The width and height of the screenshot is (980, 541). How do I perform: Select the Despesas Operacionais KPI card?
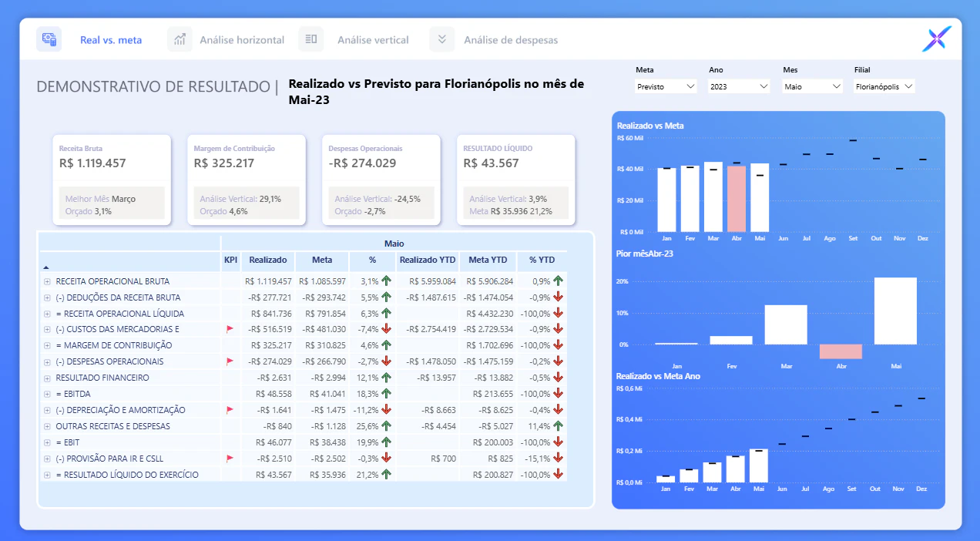click(x=381, y=180)
